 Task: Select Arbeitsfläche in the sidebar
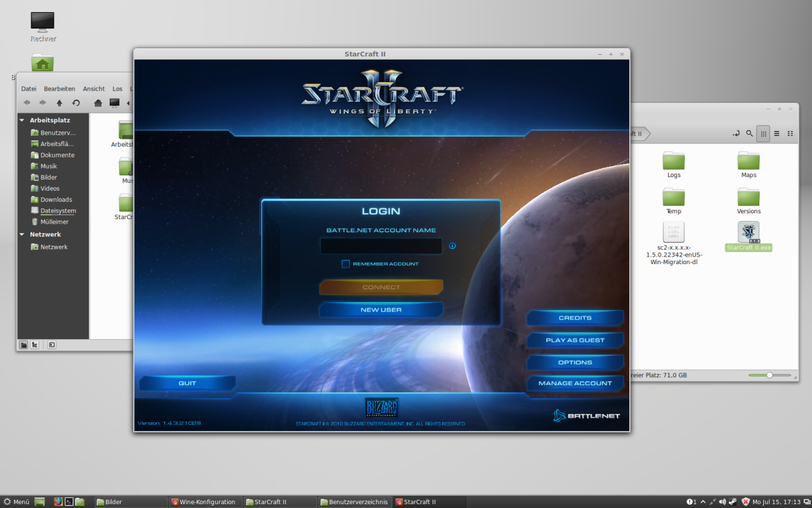54,144
